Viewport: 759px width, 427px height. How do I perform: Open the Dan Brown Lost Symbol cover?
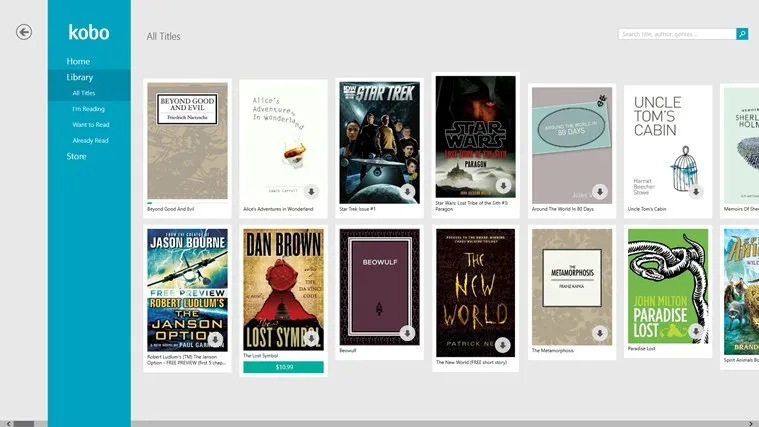pos(284,290)
